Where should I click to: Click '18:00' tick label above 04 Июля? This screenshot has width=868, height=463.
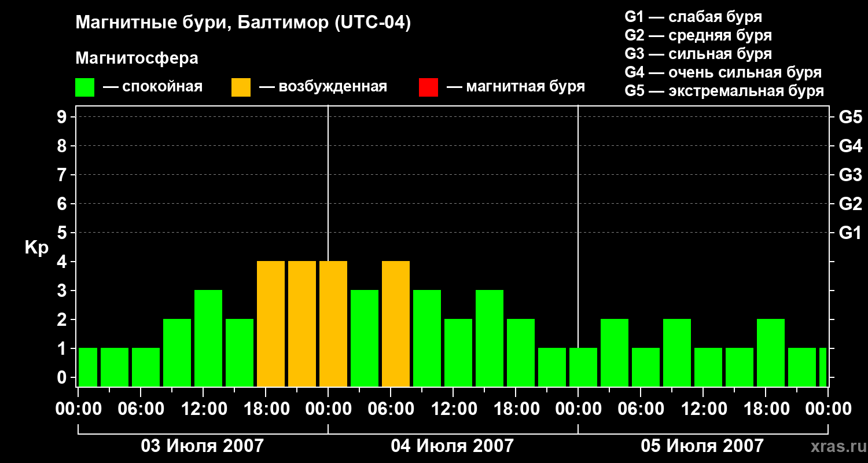[516, 409]
